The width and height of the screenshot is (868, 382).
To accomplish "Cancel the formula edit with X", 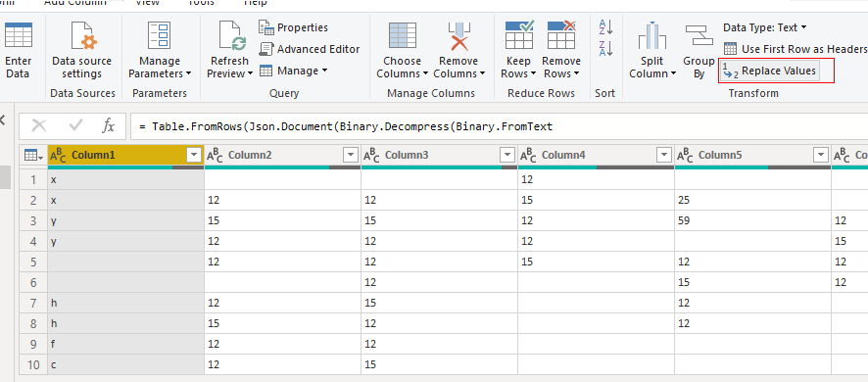I will click(39, 126).
